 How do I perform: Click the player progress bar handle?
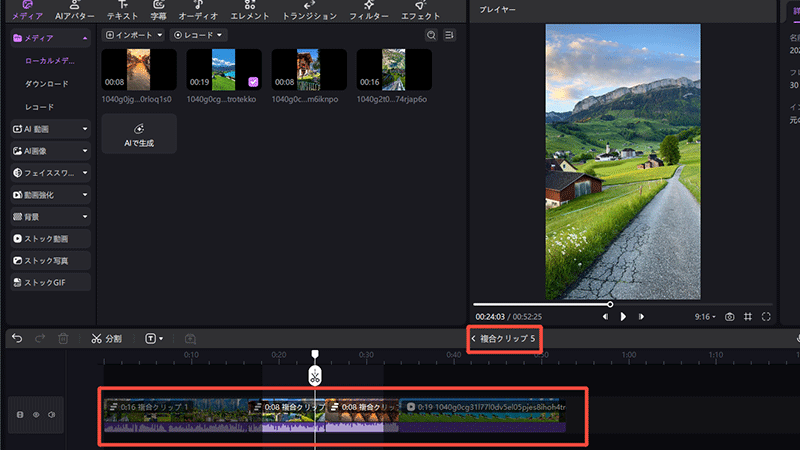610,304
